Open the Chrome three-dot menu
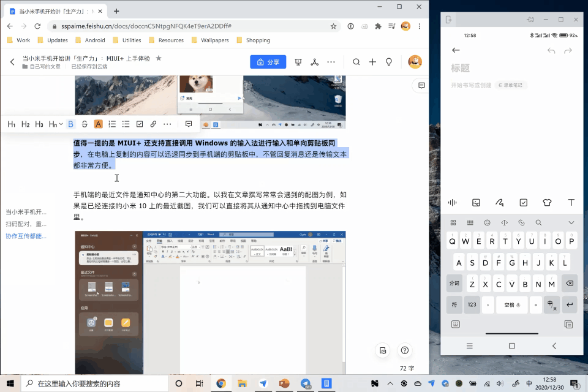Viewport: 588px width, 392px height. pyautogui.click(x=419, y=26)
